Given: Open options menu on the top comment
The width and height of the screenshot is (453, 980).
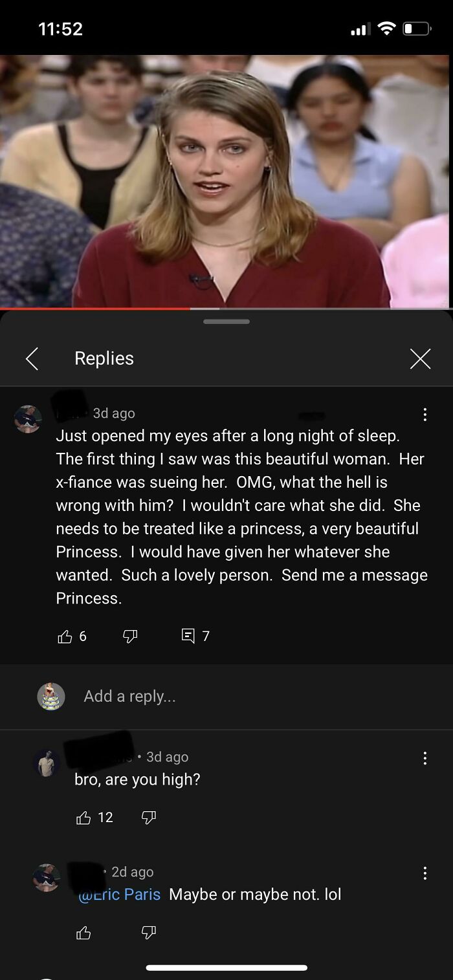Looking at the screenshot, I should [425, 413].
